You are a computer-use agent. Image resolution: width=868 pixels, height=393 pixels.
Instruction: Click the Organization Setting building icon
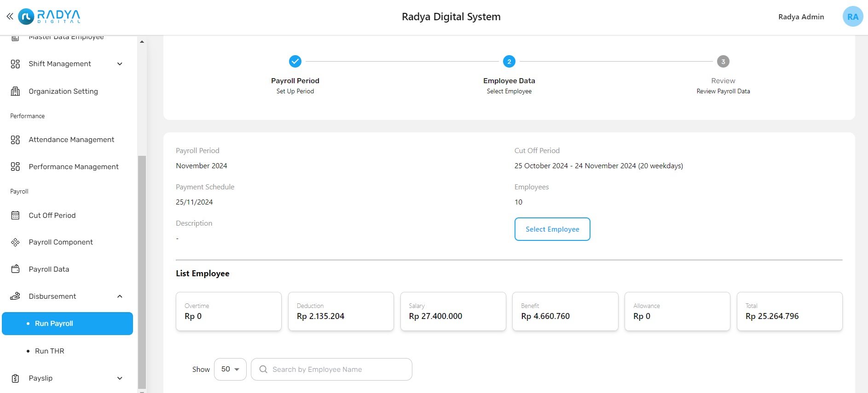pyautogui.click(x=15, y=91)
